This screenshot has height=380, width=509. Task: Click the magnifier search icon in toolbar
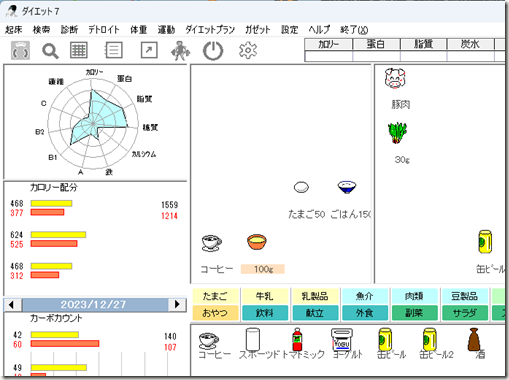pos(50,51)
